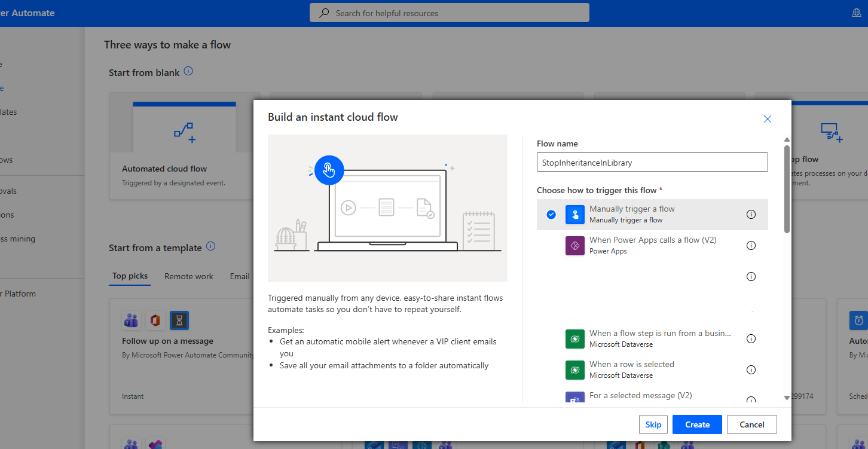Open info for Manually trigger a flow
868x449 pixels.
pyautogui.click(x=751, y=215)
